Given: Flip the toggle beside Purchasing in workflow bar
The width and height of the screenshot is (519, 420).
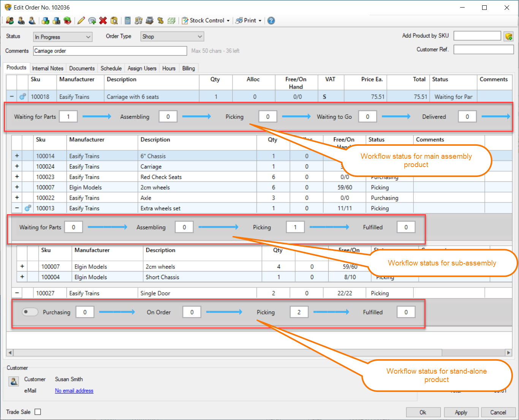Looking at the screenshot, I should [30, 312].
